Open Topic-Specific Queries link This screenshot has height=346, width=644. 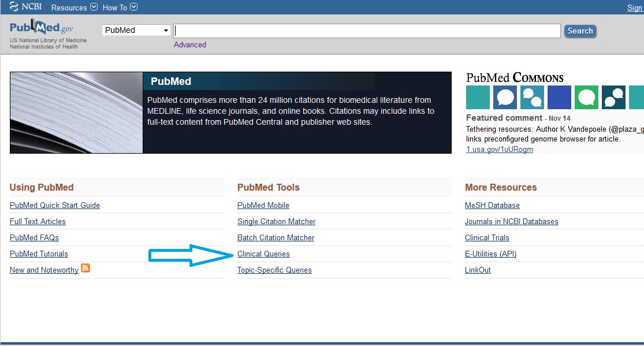point(274,270)
